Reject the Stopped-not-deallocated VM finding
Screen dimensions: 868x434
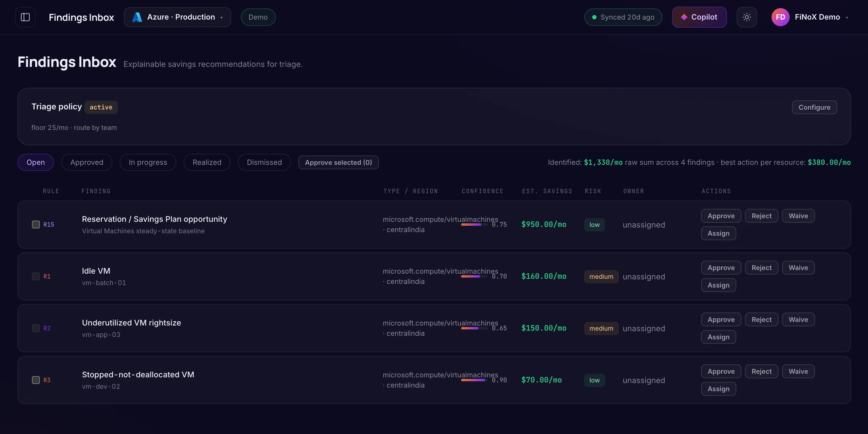point(762,372)
